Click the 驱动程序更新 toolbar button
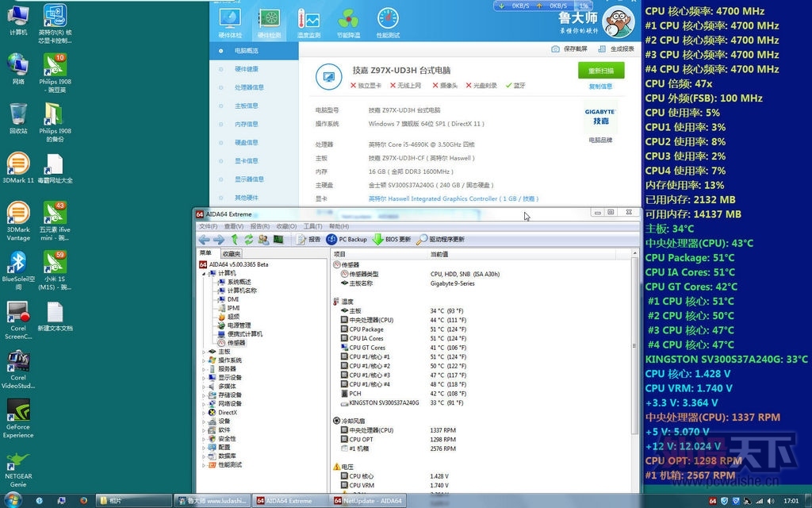Image resolution: width=812 pixels, height=508 pixels. pyautogui.click(x=441, y=240)
